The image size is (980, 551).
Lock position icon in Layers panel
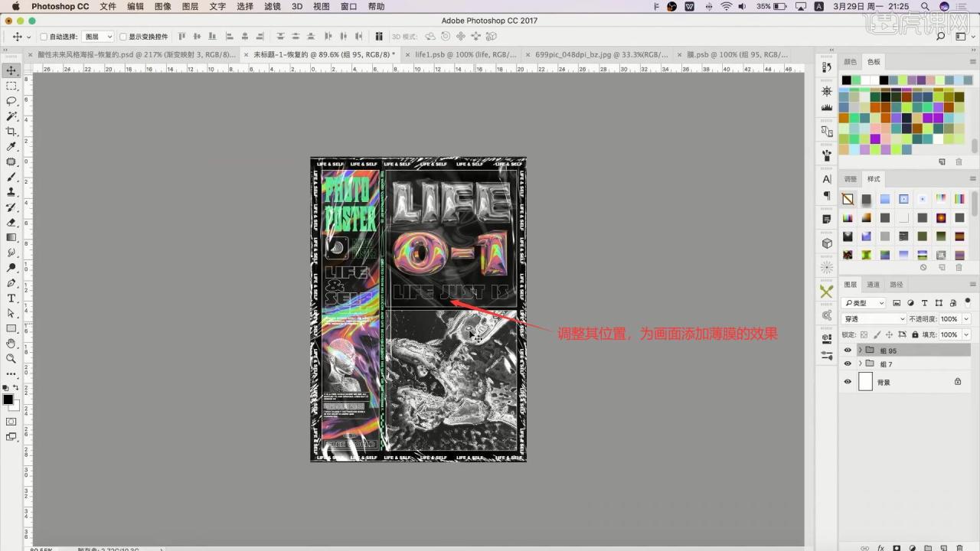890,334
